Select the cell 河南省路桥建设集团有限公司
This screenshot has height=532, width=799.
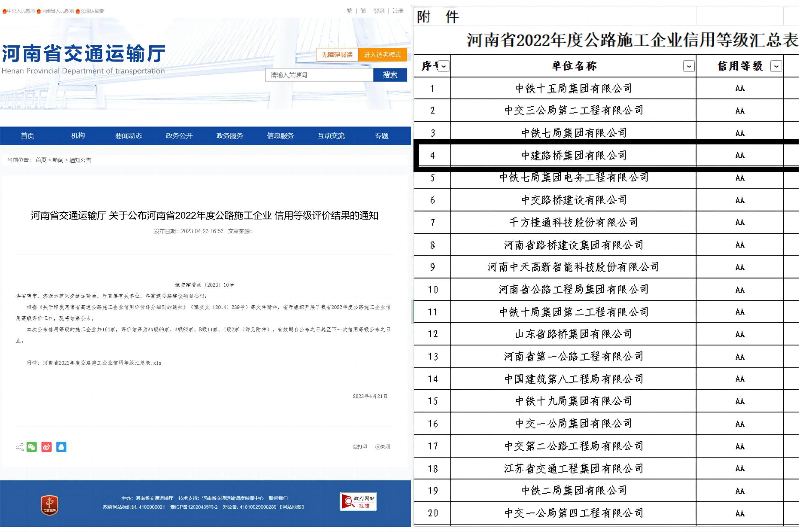point(573,245)
